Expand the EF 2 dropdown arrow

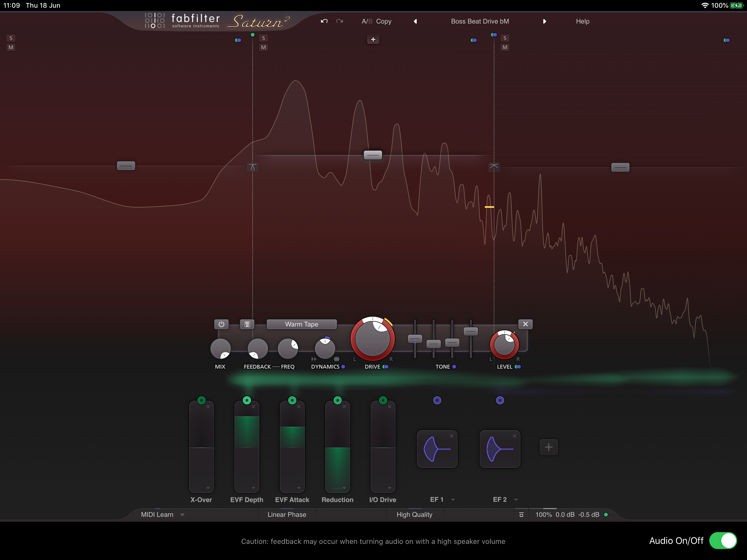[516, 500]
